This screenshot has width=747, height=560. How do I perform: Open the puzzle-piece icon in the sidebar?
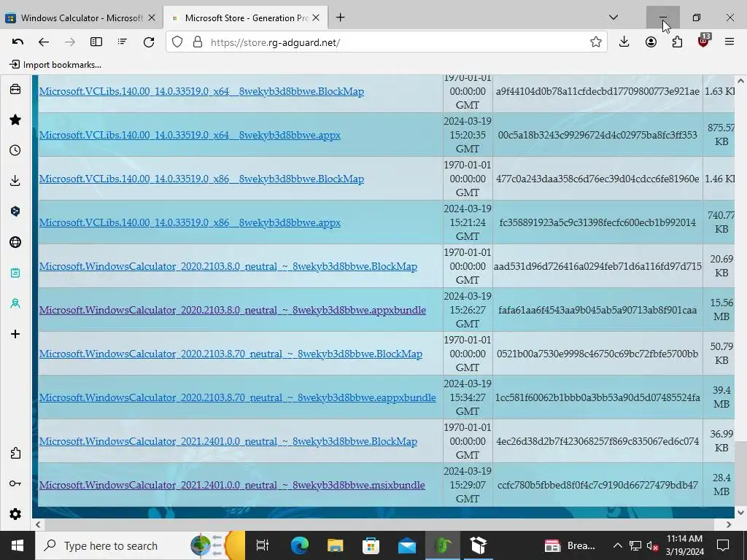pyautogui.click(x=15, y=453)
